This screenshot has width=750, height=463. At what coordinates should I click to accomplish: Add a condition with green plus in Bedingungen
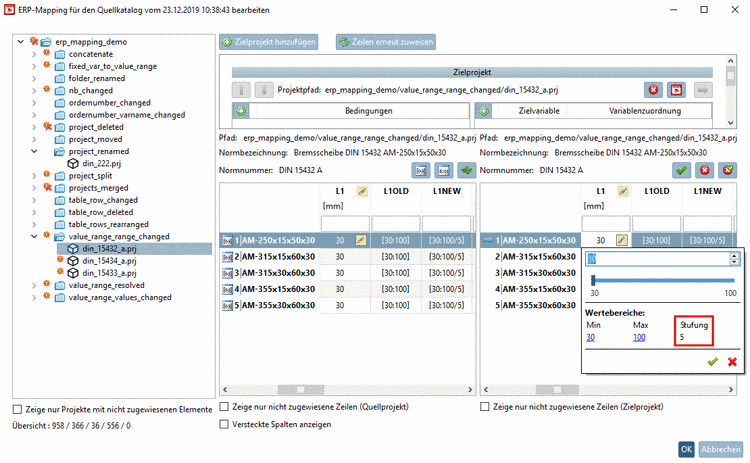click(241, 111)
